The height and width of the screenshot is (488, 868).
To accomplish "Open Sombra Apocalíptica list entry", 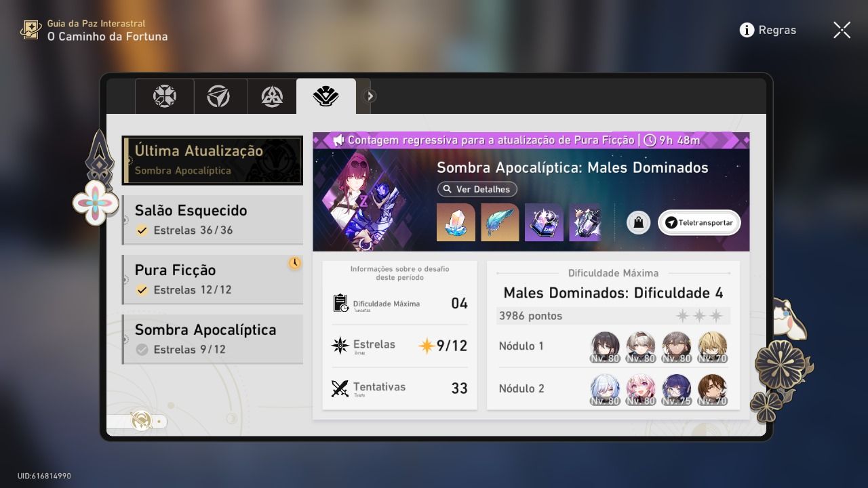I will point(212,339).
